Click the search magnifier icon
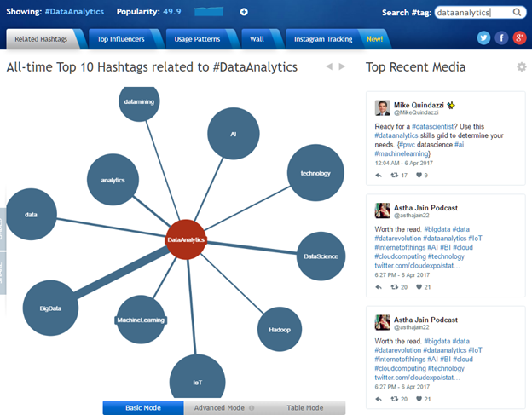Screen dimensions: 532x415 tap(518, 13)
